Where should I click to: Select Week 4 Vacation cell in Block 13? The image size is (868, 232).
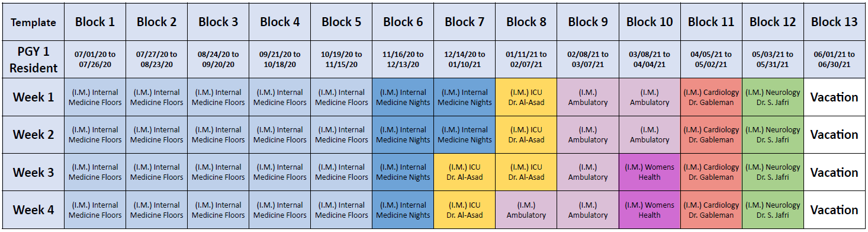point(834,209)
